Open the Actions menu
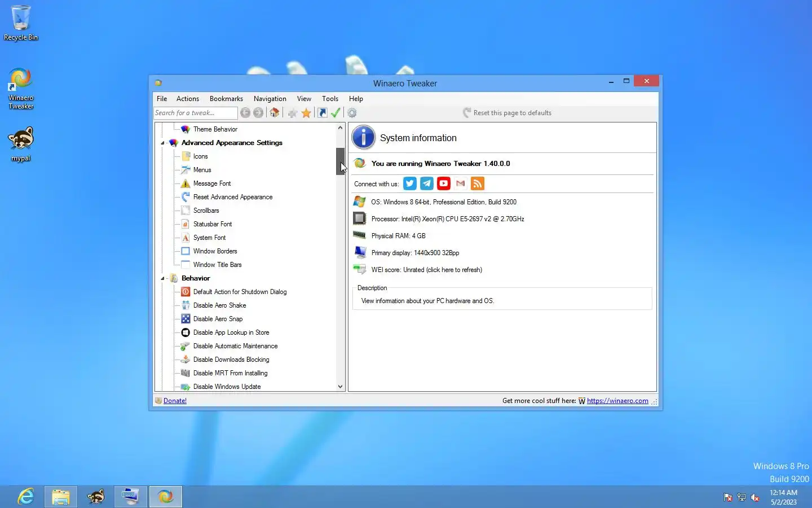The width and height of the screenshot is (812, 508). (x=188, y=99)
